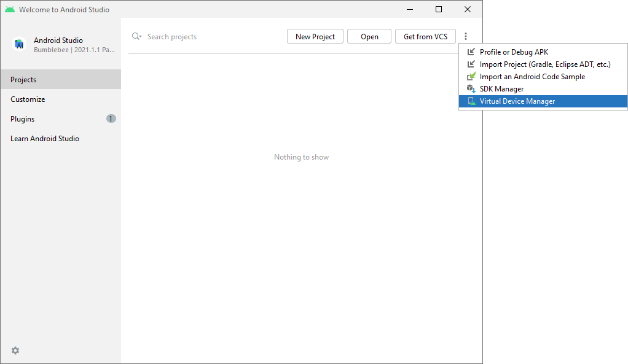Select the Projects sidebar tab
The height and width of the screenshot is (364, 628).
tap(60, 79)
